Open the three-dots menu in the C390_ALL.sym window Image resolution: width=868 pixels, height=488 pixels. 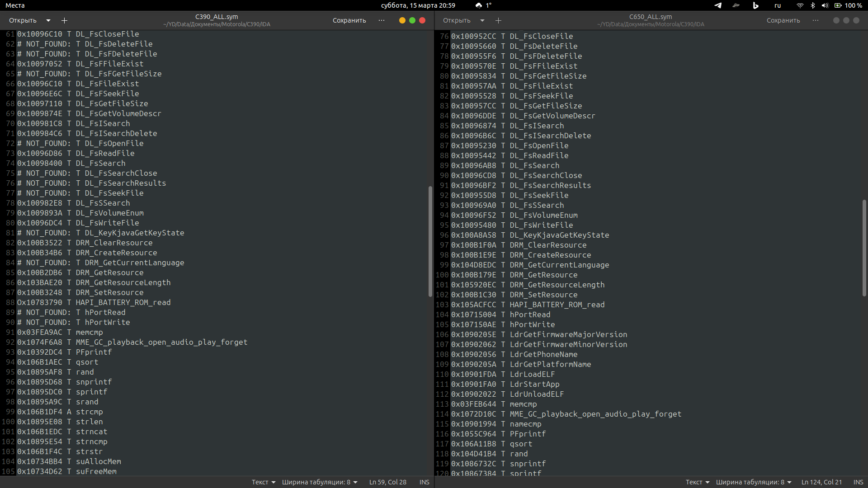click(x=382, y=20)
